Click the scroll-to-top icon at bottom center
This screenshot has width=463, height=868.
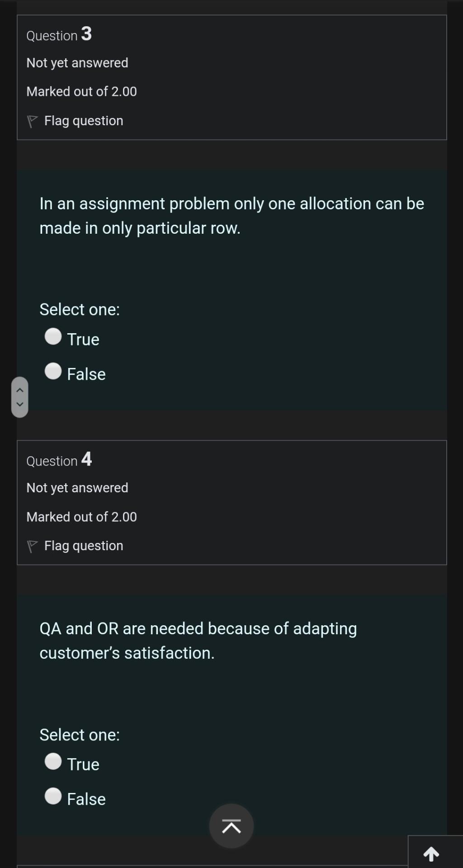pos(231,826)
